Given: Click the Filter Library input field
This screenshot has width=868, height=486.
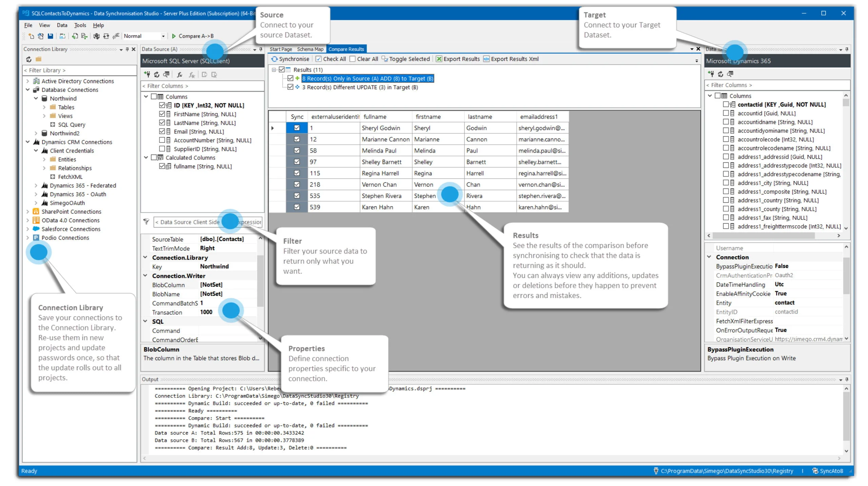Looking at the screenshot, I should 80,70.
